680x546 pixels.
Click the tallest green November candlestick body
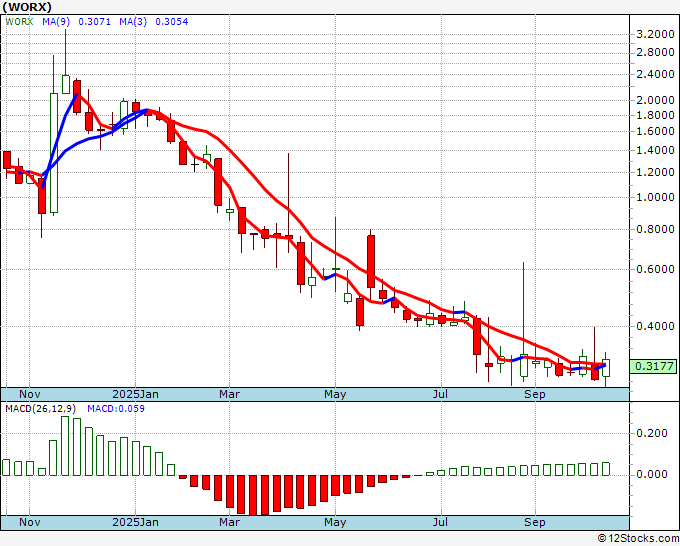54,153
